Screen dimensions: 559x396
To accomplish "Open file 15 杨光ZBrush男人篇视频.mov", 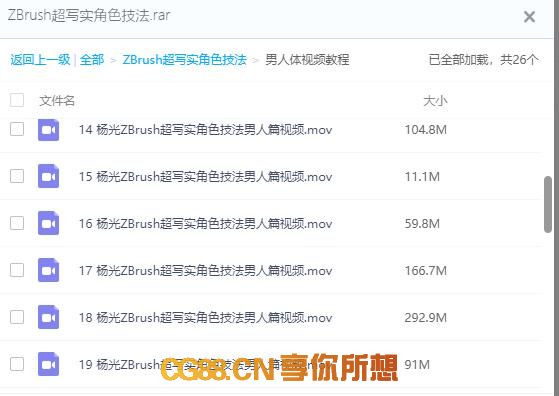I will [x=205, y=176].
